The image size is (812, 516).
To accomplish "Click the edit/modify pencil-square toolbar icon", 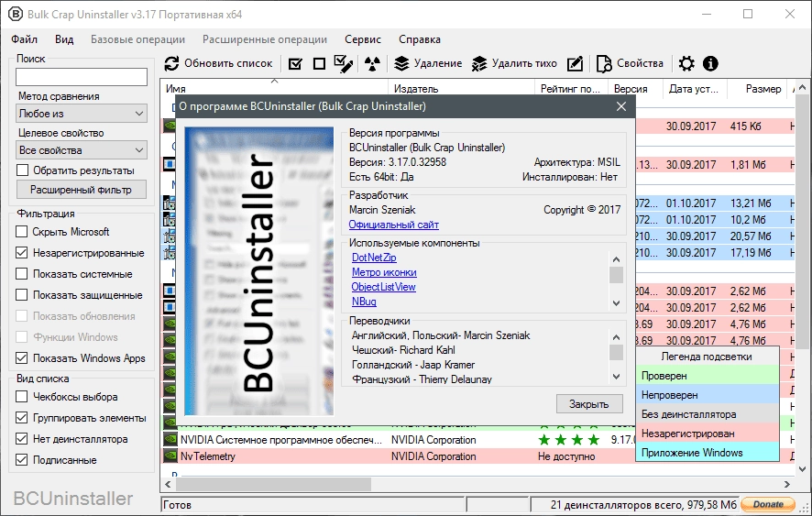I will point(575,64).
